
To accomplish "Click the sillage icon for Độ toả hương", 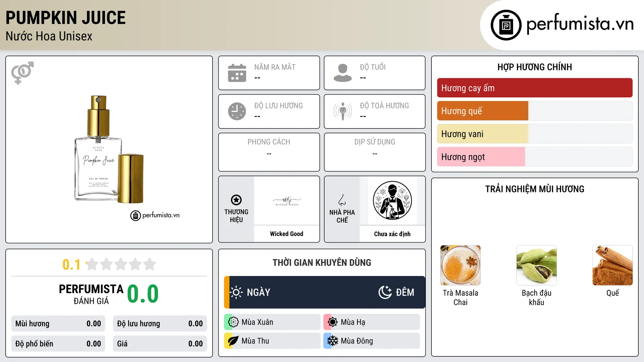I will 342,111.
